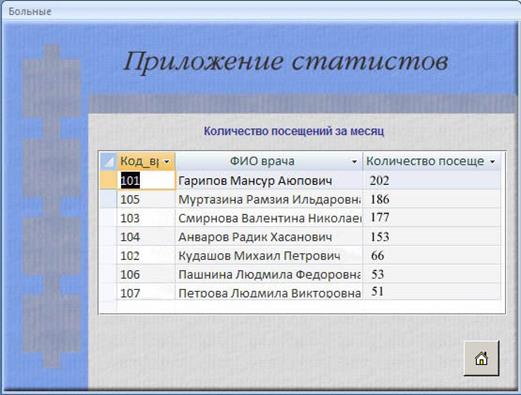Select the ФИО врача column header
Viewport: 521px width, 395px height.
(x=269, y=162)
